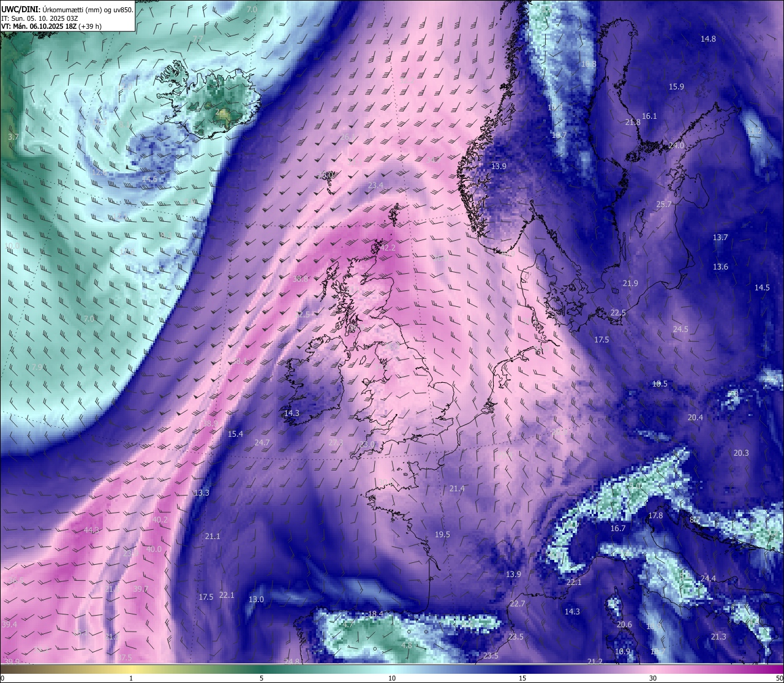Screen dimensions: 784x683
Task: Click the 24.5 value label
Action: click(x=680, y=329)
